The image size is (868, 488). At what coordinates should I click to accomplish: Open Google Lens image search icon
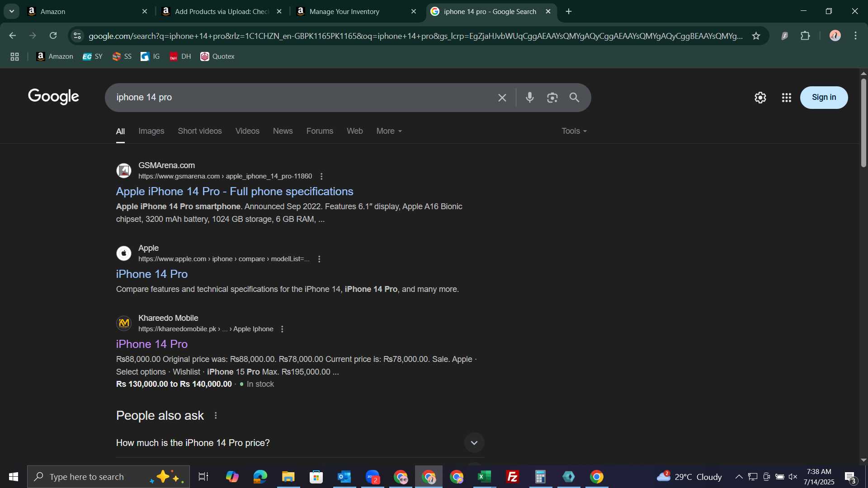(552, 98)
